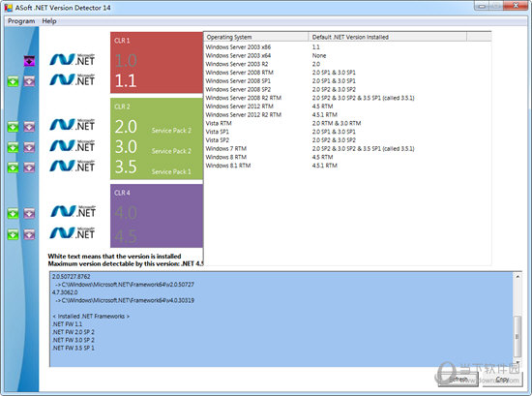
Task: Click the Microsoft .NET logo beside version 4.0
Action: (x=73, y=211)
